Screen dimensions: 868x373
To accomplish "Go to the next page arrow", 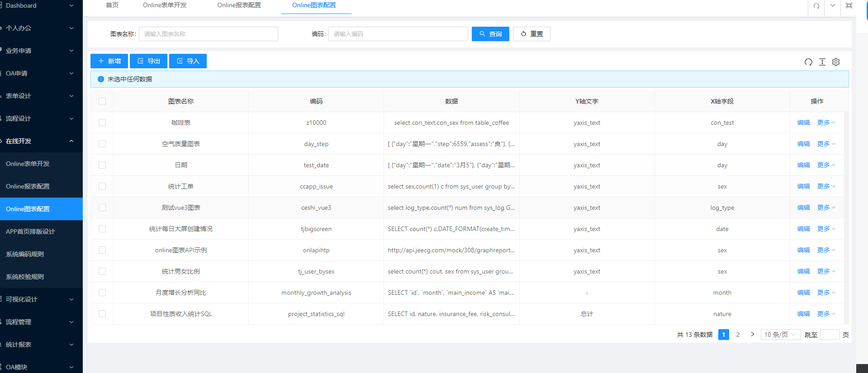I will pyautogui.click(x=753, y=335).
